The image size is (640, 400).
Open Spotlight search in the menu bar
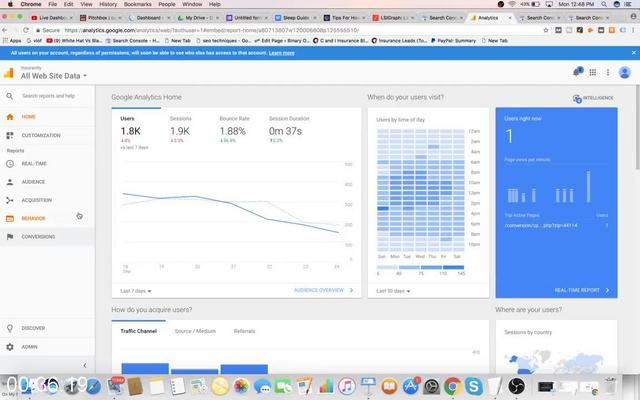[604, 4]
